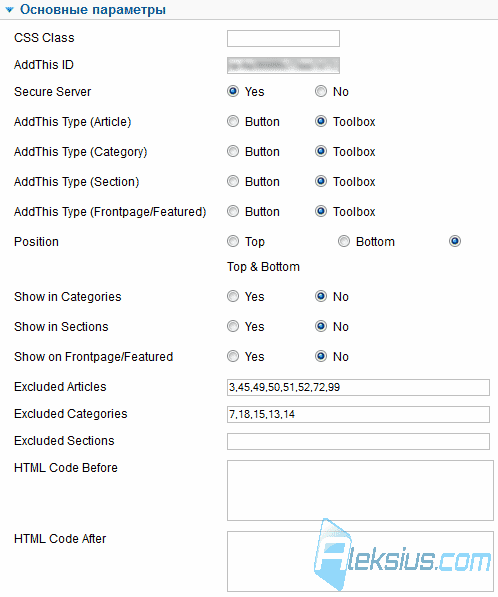
Task: Click the HTML Code Before label
Action: (x=66, y=468)
